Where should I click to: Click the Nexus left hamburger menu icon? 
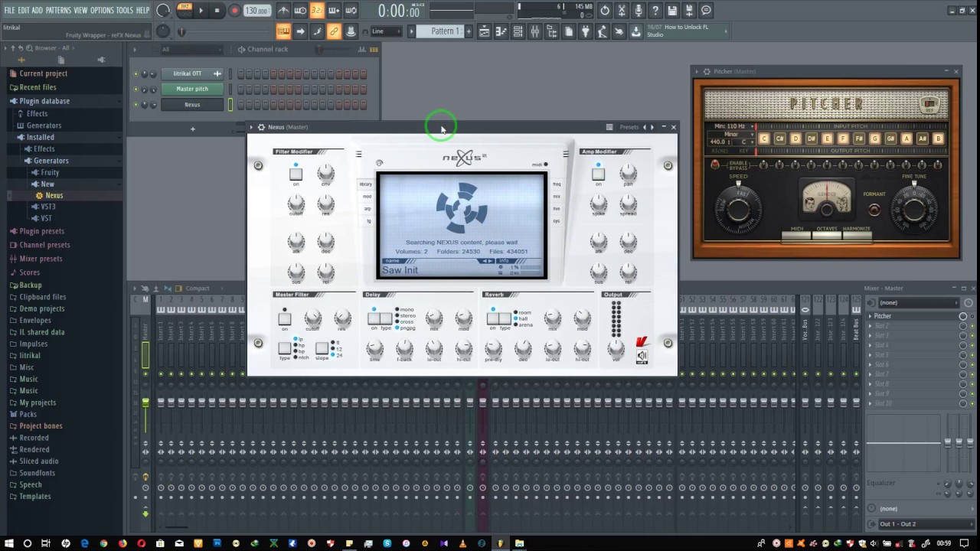point(358,154)
